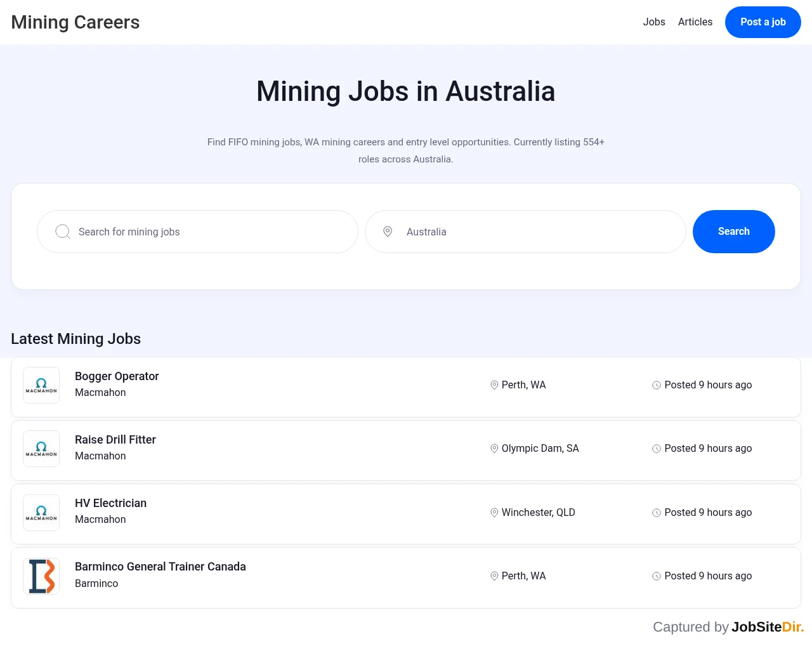Click pin icon in Bogger Operator row
The image size is (812, 646).
pos(494,385)
